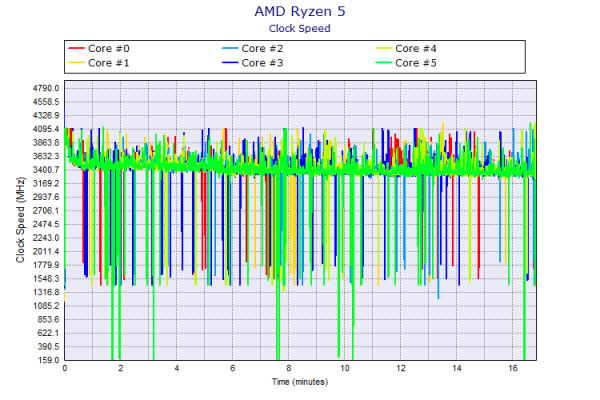
Task: Click the 3863.8 y-axis value
Action: pos(46,143)
